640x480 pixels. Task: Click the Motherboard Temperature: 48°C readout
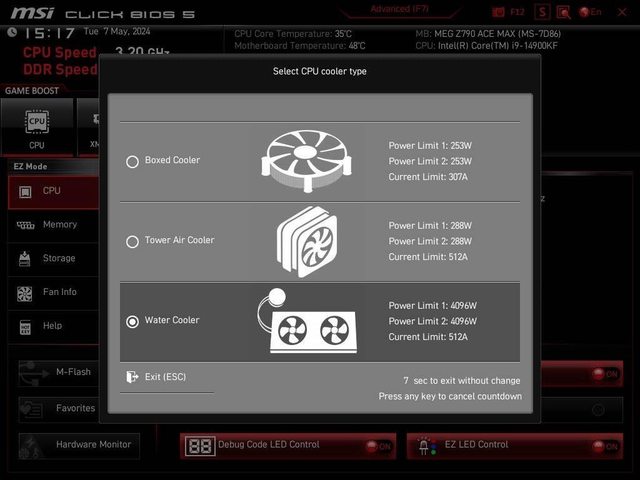tap(300, 46)
